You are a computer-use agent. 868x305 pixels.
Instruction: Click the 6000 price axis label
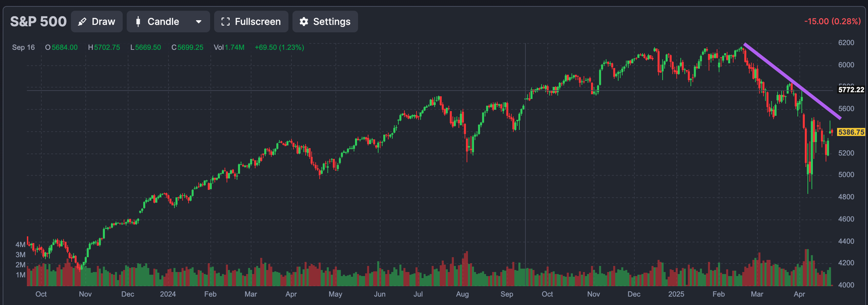[846, 65]
